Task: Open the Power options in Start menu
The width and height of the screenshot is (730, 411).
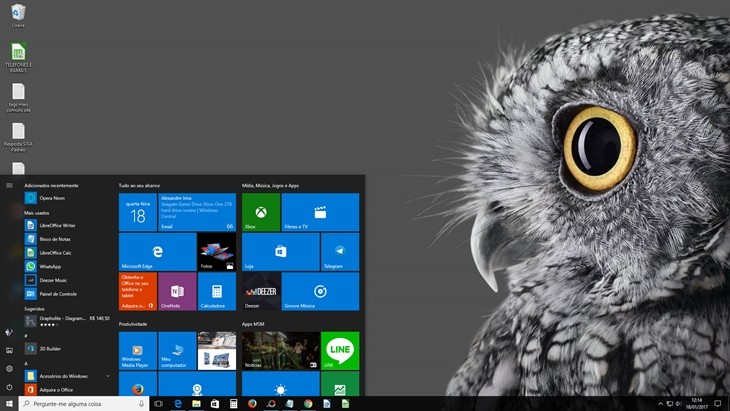Action: pos(9,387)
